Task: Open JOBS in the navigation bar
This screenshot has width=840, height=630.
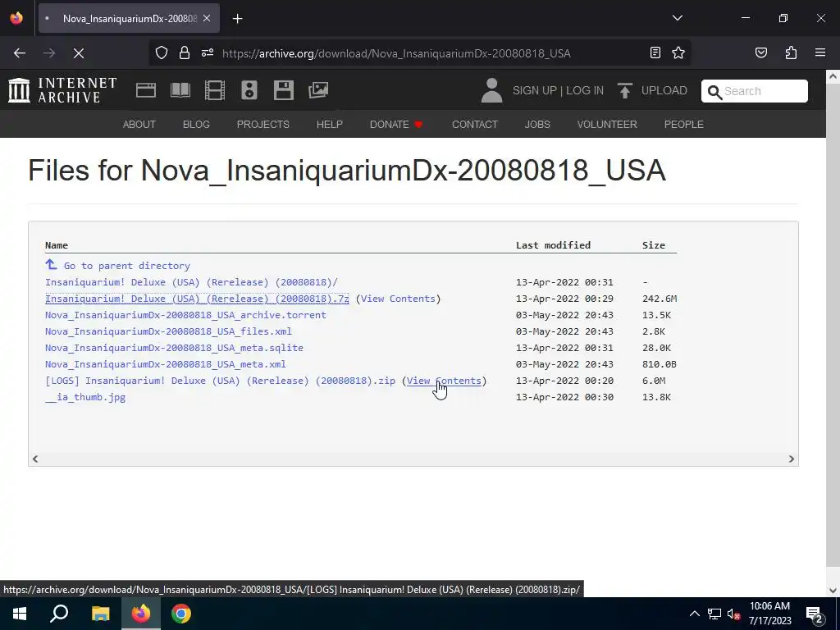Action: 537,125
